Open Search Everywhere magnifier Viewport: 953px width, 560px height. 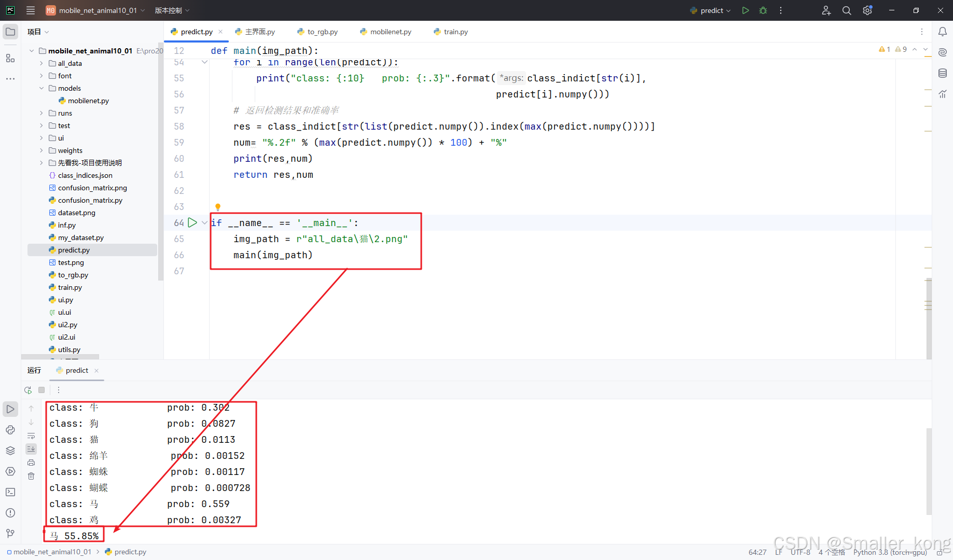click(847, 10)
